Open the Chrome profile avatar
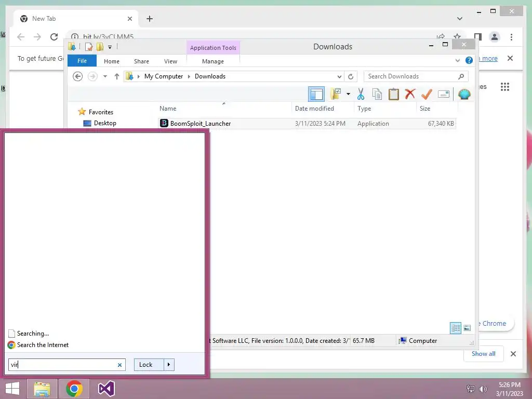532x399 pixels. (495, 37)
